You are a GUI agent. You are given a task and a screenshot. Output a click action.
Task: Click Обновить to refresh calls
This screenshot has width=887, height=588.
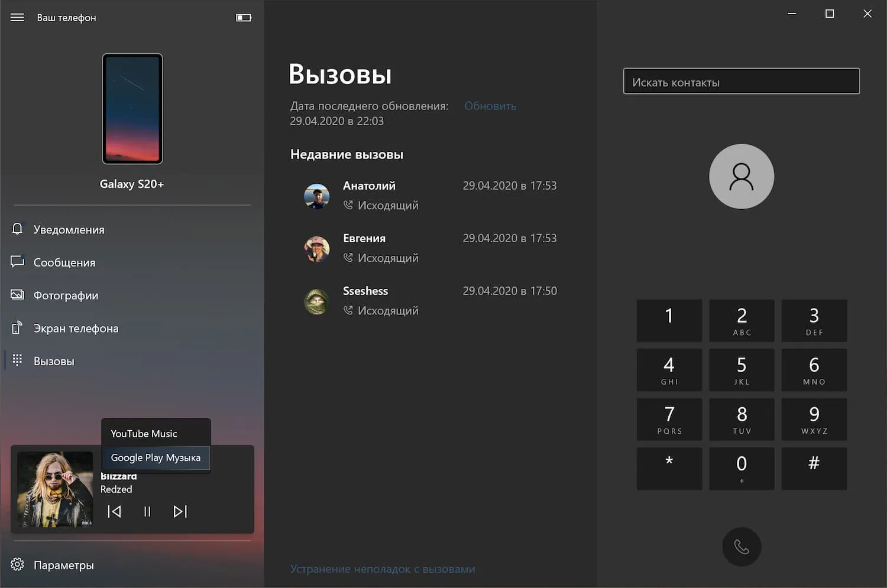(x=490, y=106)
